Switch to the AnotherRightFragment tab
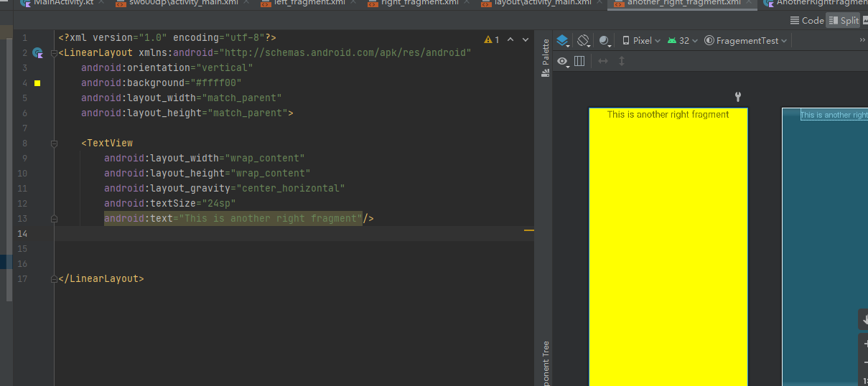Image resolution: width=868 pixels, height=386 pixels. 816,3
